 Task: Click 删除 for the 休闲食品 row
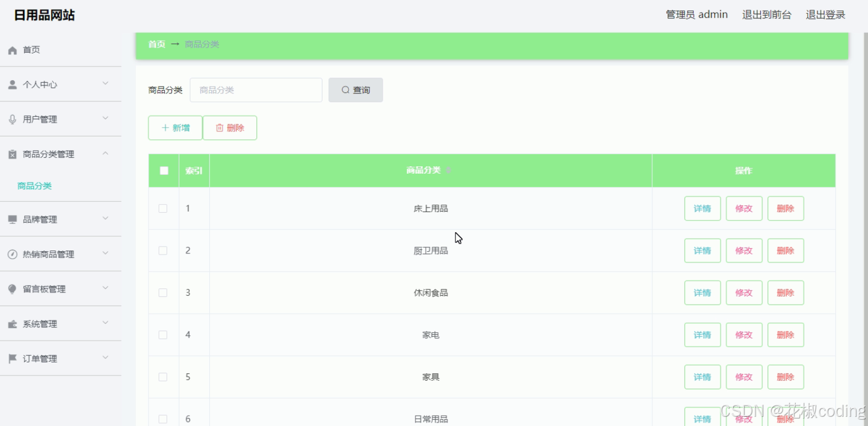785,292
